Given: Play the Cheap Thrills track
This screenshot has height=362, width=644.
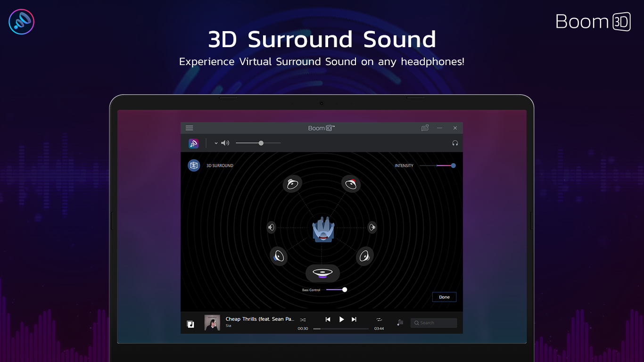Looking at the screenshot, I should tap(342, 319).
